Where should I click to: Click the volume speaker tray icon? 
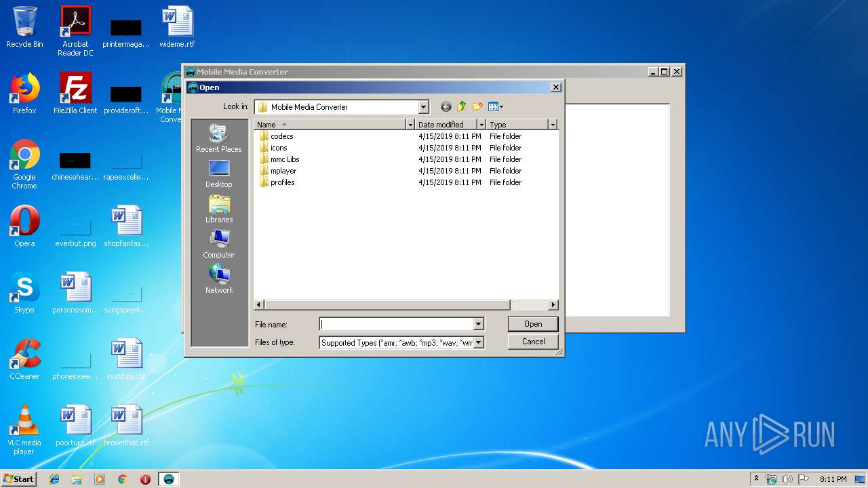coord(787,479)
